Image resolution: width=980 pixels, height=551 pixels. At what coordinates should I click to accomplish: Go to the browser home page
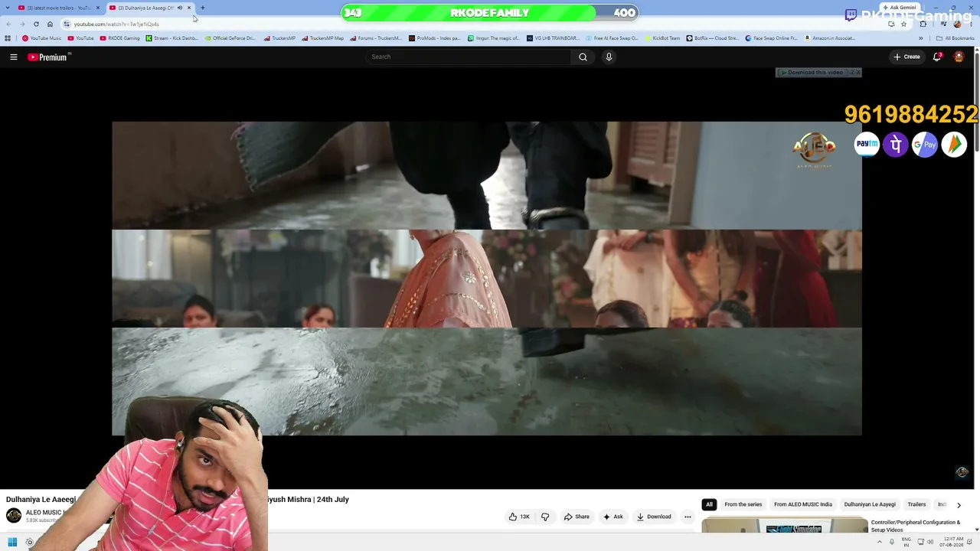(50, 24)
